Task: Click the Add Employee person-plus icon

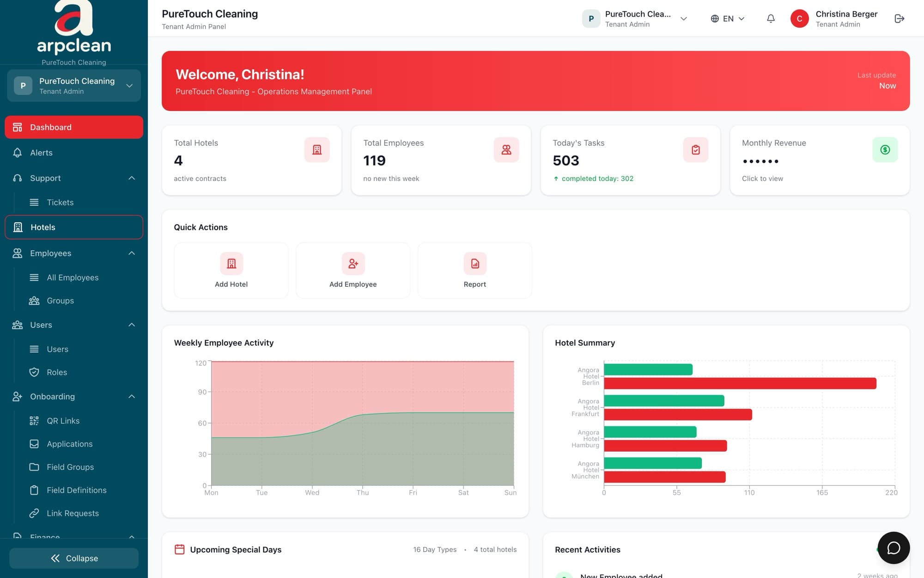Action: point(353,264)
